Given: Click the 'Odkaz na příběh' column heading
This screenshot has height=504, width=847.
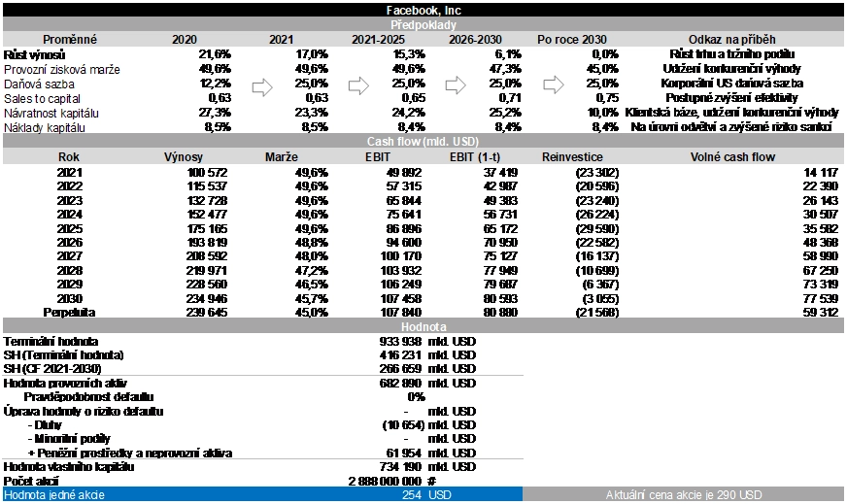Looking at the screenshot, I should tap(732, 40).
